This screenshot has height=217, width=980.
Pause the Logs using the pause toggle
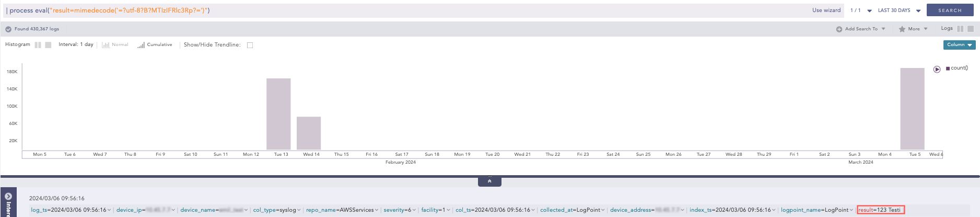click(x=960, y=29)
